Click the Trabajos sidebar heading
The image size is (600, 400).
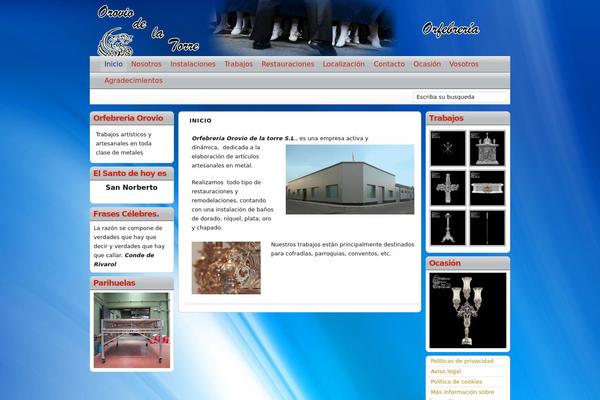pos(446,118)
